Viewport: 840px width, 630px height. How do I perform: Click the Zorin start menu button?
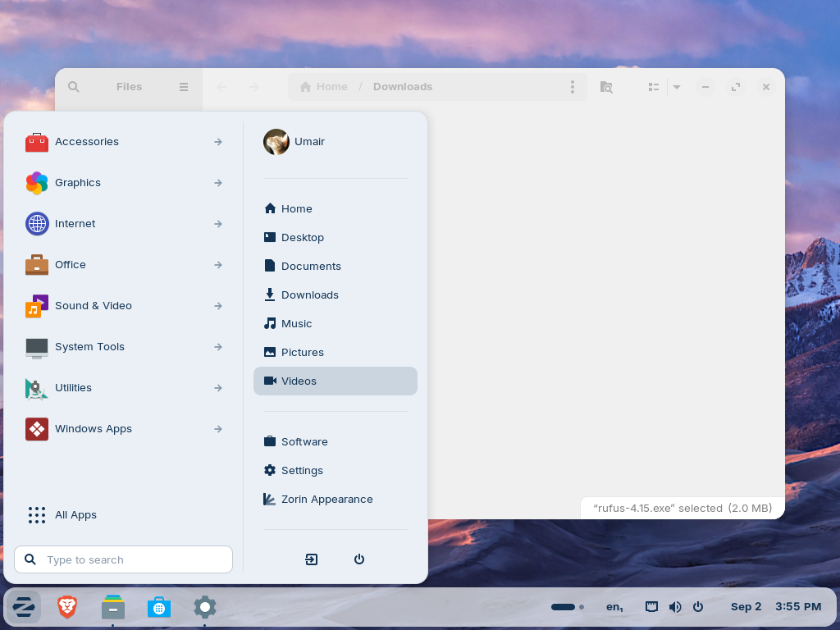click(24, 607)
